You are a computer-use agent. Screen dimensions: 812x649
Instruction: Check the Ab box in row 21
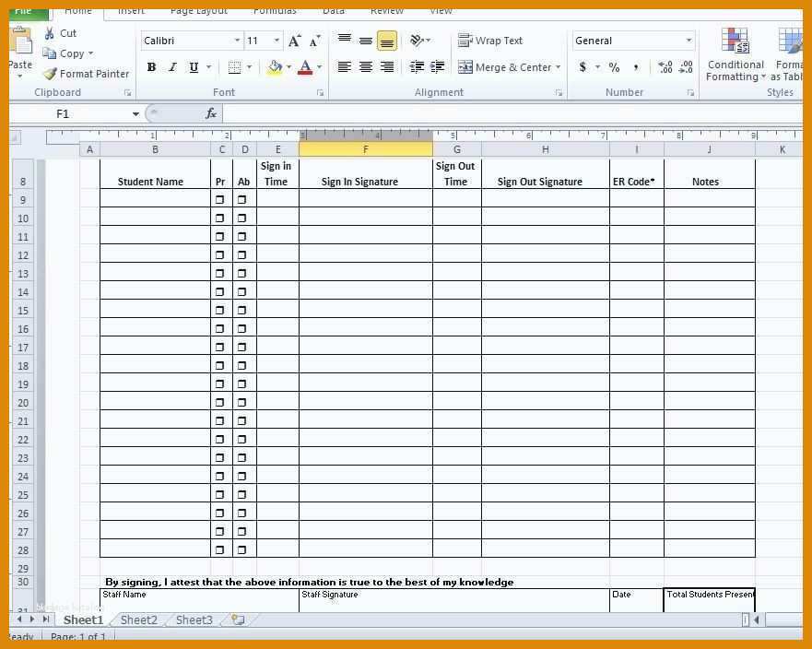(x=241, y=421)
